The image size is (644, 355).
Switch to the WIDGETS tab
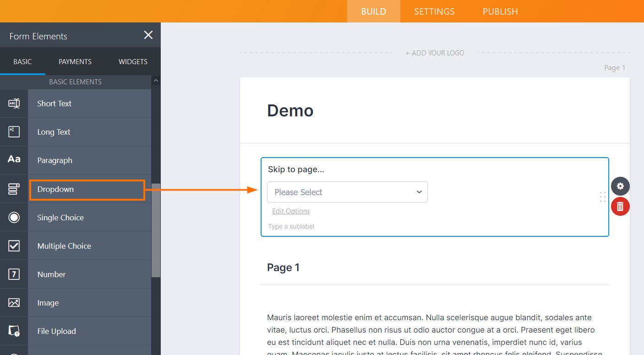[x=133, y=61]
